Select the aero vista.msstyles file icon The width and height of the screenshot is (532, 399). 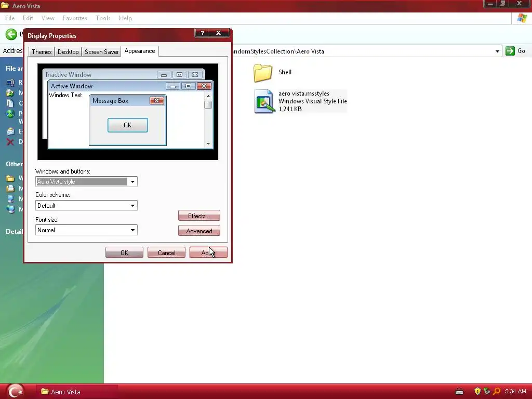pos(264,101)
